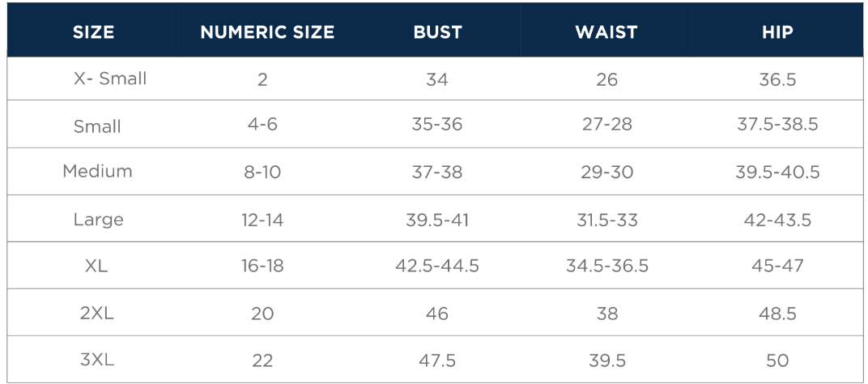Click the HIP column header
Viewport: 868px width, 384px height.
coord(777,32)
